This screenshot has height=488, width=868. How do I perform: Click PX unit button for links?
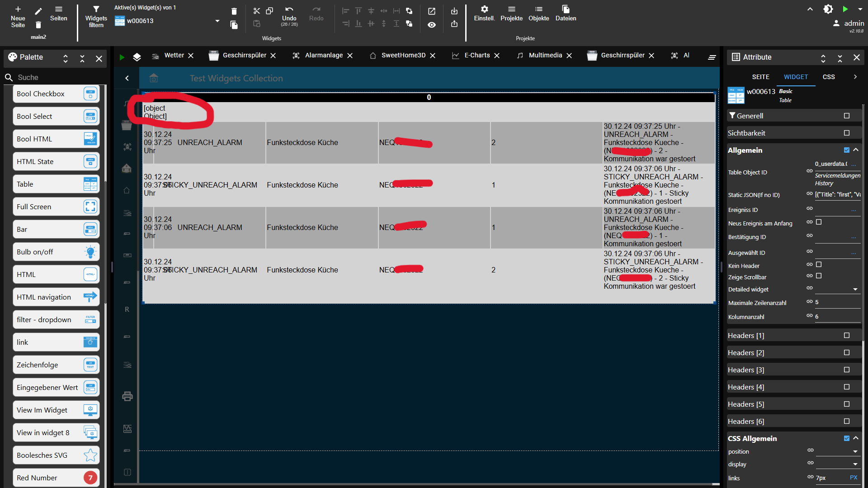[854, 478]
